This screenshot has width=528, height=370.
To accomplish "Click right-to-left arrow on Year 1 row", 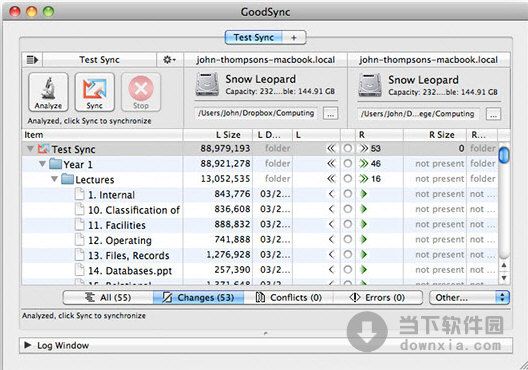I will click(x=331, y=164).
